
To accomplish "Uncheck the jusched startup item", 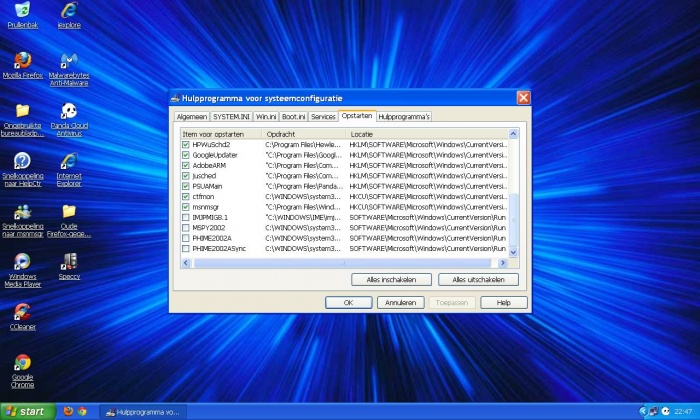I will [186, 176].
